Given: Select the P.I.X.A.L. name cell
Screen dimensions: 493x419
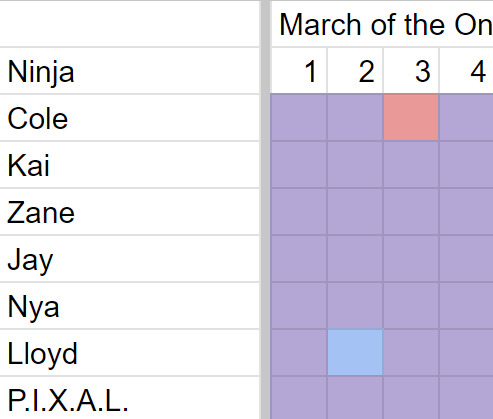Looking at the screenshot, I should pos(129,398).
